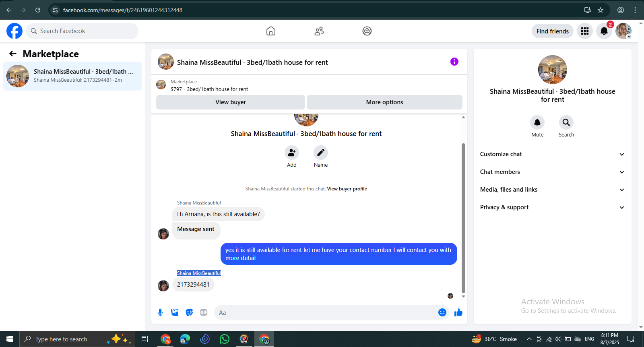Open the Friends icon in top navigation
The width and height of the screenshot is (644, 347).
tap(319, 31)
